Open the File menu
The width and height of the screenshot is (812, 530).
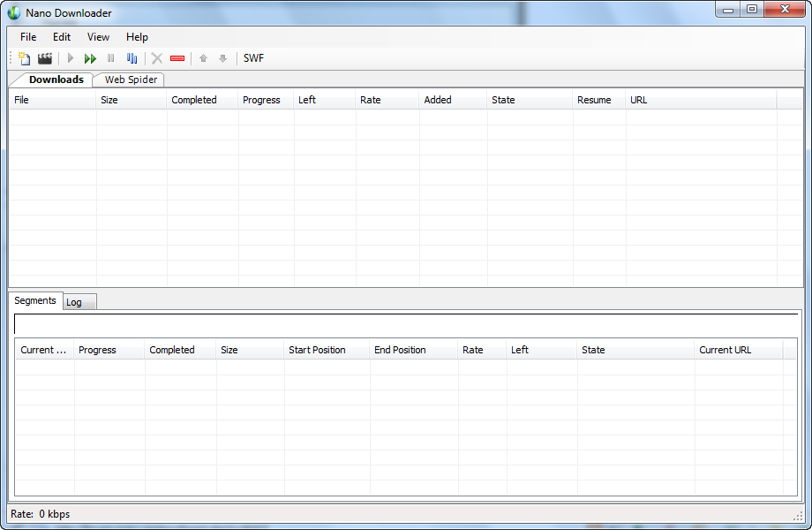[x=28, y=37]
